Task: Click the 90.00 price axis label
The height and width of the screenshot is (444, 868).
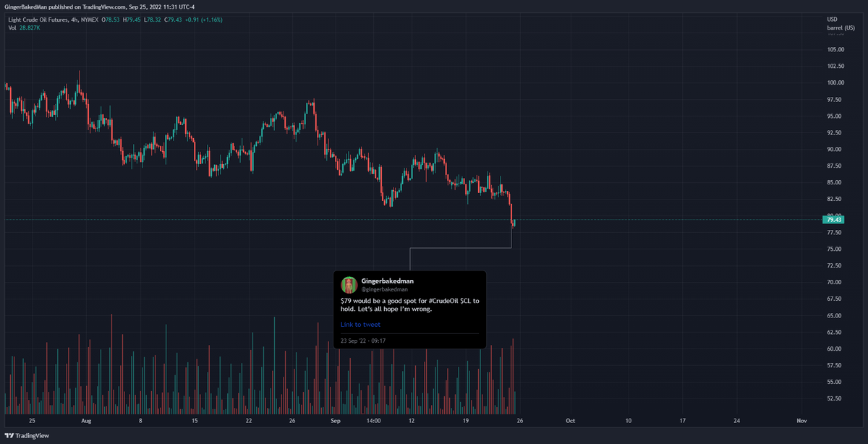Action: tap(834, 149)
